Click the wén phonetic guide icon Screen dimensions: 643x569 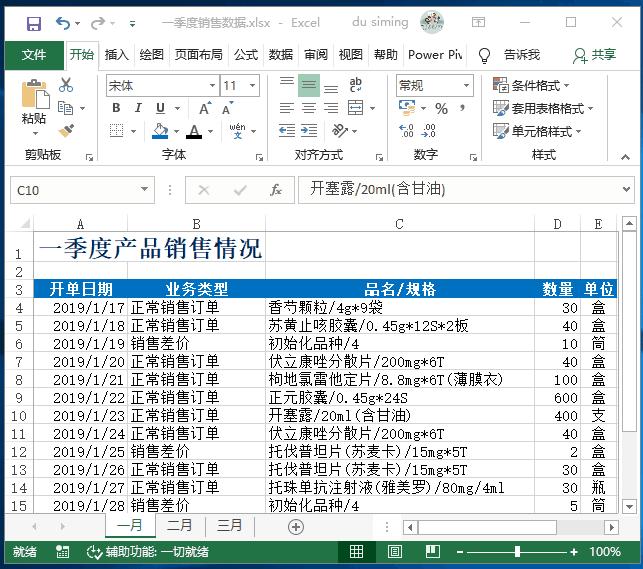coord(237,131)
